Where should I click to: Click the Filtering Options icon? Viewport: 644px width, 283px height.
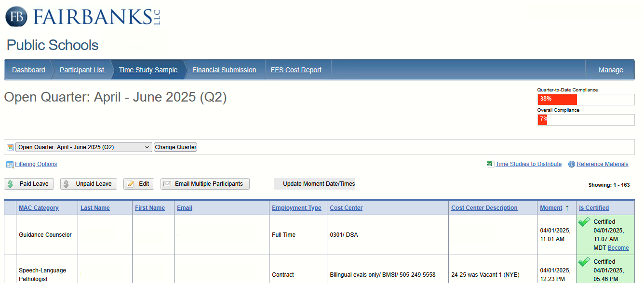click(10, 164)
